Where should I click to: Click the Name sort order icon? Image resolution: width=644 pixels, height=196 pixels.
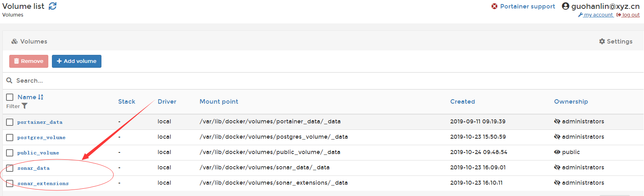click(x=41, y=97)
